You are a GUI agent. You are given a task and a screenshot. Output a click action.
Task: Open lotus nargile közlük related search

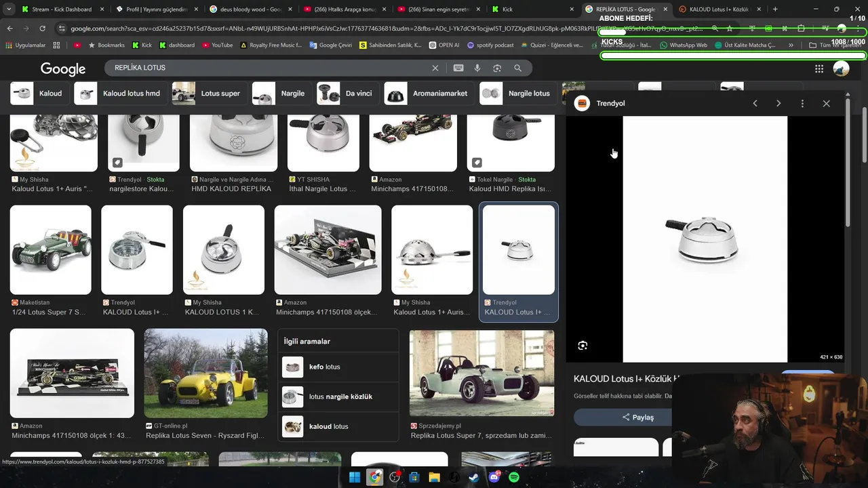tap(338, 396)
